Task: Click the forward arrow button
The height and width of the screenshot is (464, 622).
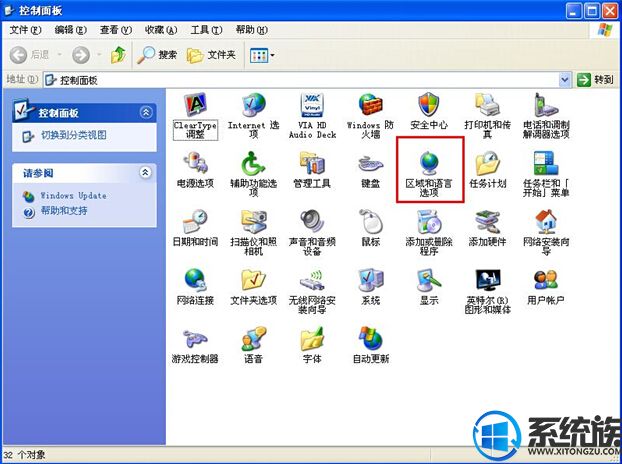Action: click(x=81, y=55)
